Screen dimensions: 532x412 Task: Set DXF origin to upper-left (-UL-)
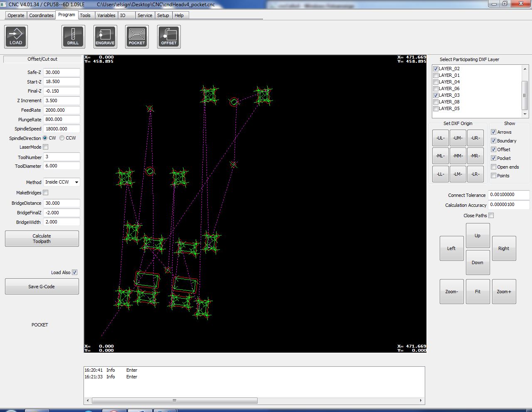(440, 138)
